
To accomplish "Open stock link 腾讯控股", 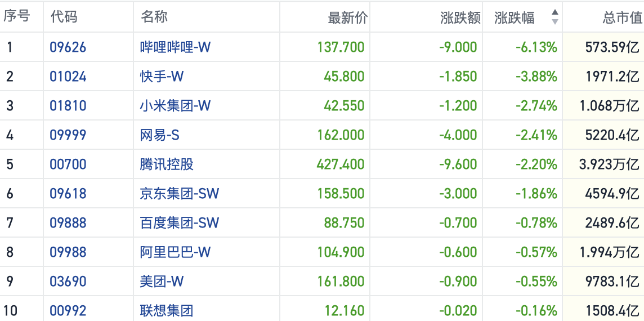I will tap(167, 164).
